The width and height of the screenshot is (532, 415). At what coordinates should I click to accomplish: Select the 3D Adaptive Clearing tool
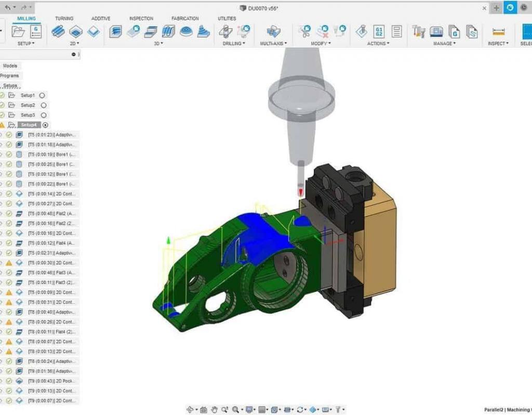point(115,32)
